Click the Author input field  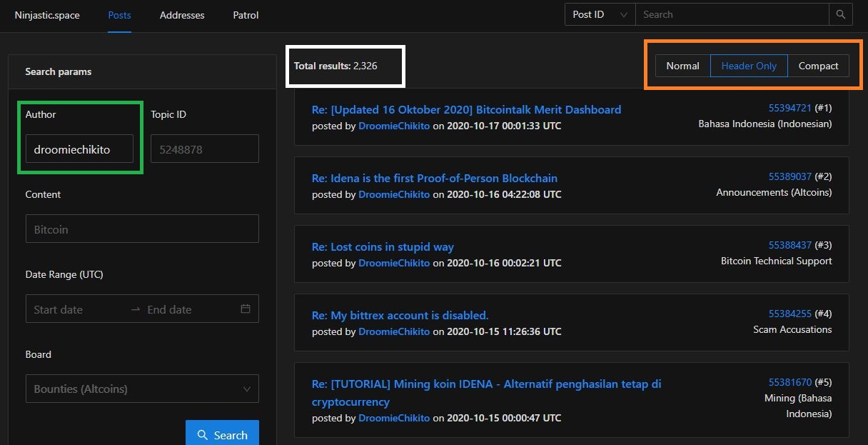point(79,149)
